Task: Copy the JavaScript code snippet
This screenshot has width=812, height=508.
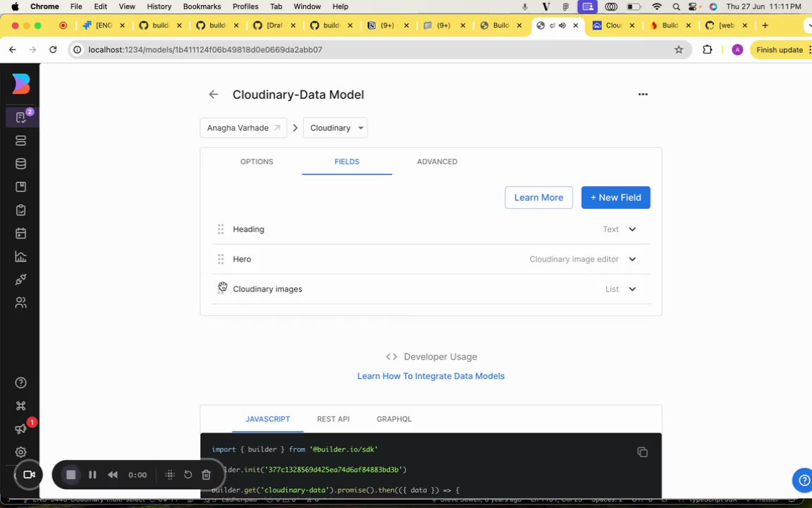Action: tap(642, 452)
